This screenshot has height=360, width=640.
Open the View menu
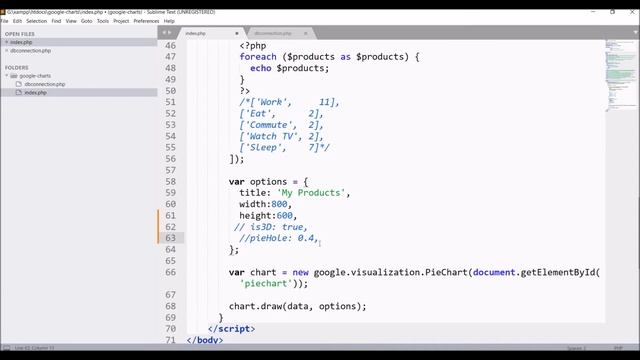(x=71, y=21)
